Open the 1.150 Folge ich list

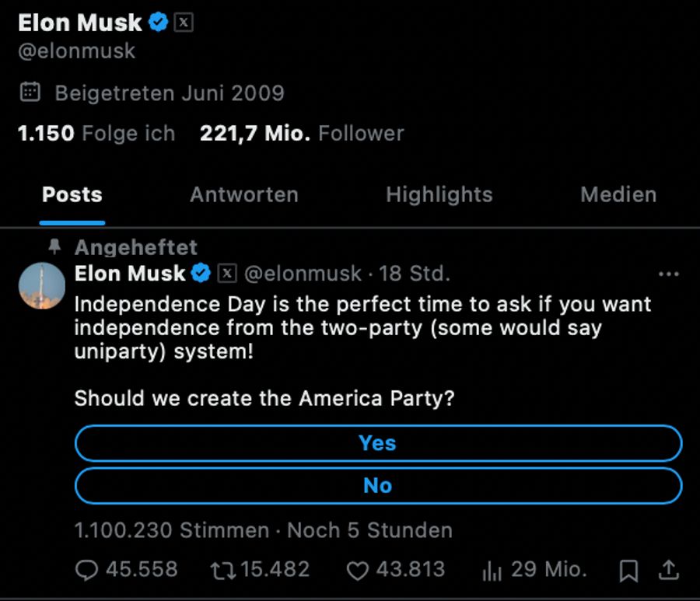(96, 134)
